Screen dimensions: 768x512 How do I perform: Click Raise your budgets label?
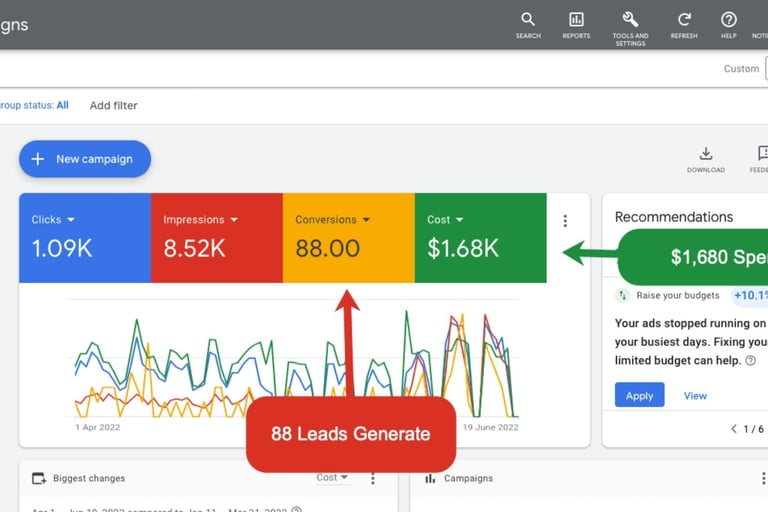coord(678,295)
